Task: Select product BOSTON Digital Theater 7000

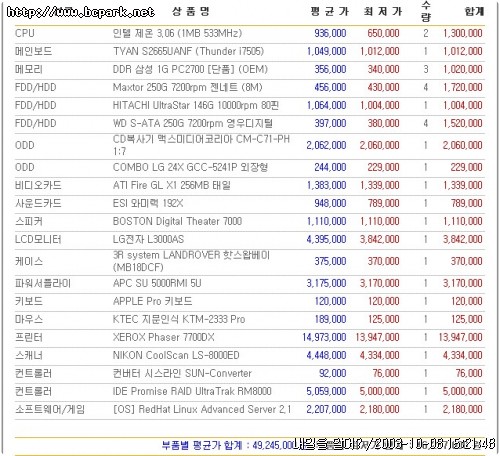Action: point(177,221)
